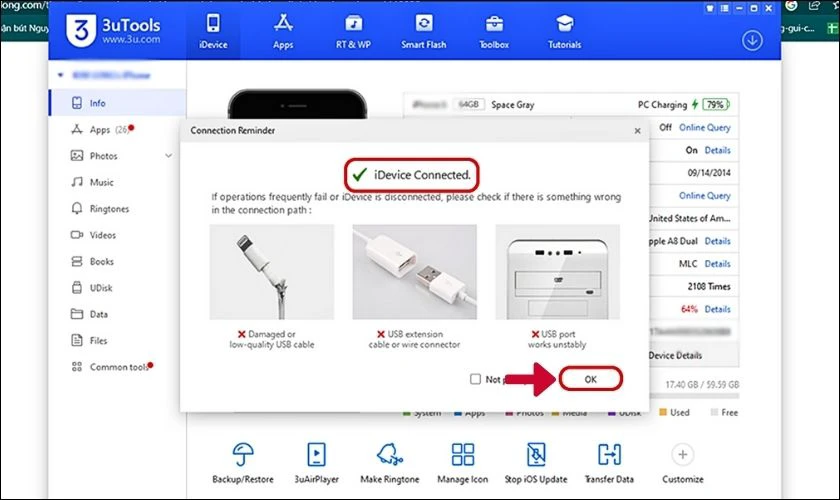Click the Used storage legend swatch

pyautogui.click(x=663, y=412)
